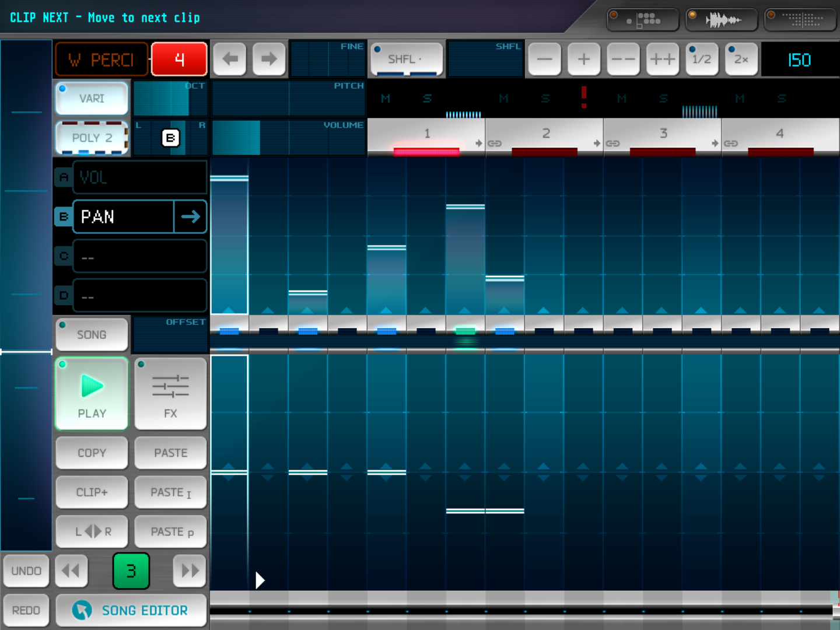
Task: Swap channels with the L/R button
Action: (x=92, y=531)
